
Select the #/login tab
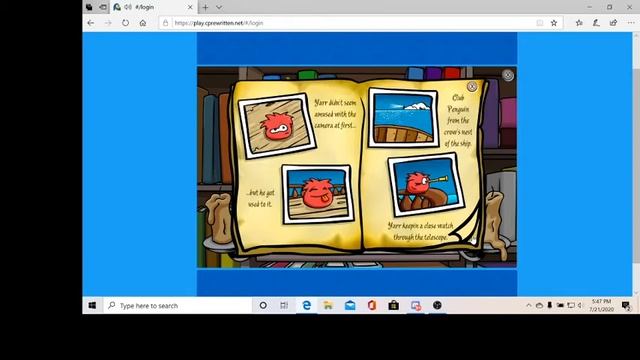tap(153, 7)
